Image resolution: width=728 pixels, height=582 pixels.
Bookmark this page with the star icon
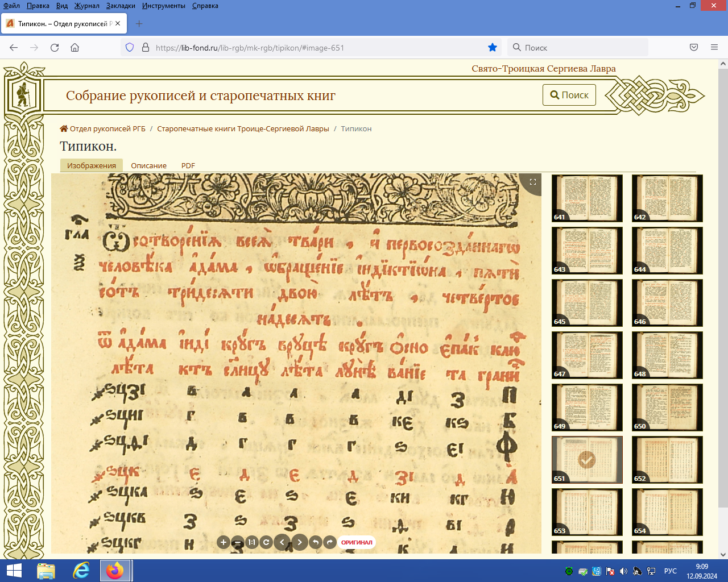pos(493,48)
